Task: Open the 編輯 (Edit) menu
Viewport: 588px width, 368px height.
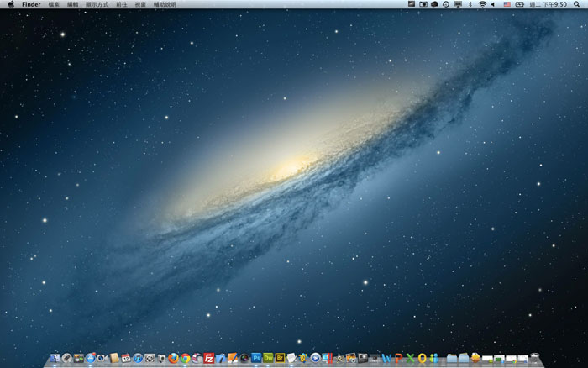Action: click(73, 4)
